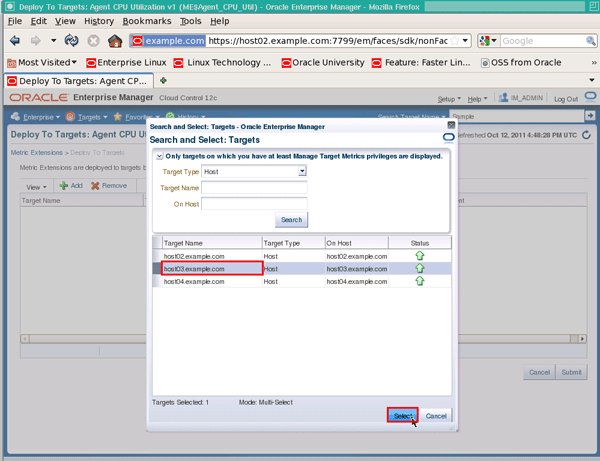Click the Remove button with X icon
Screen dimensions: 600x461
coord(109,186)
